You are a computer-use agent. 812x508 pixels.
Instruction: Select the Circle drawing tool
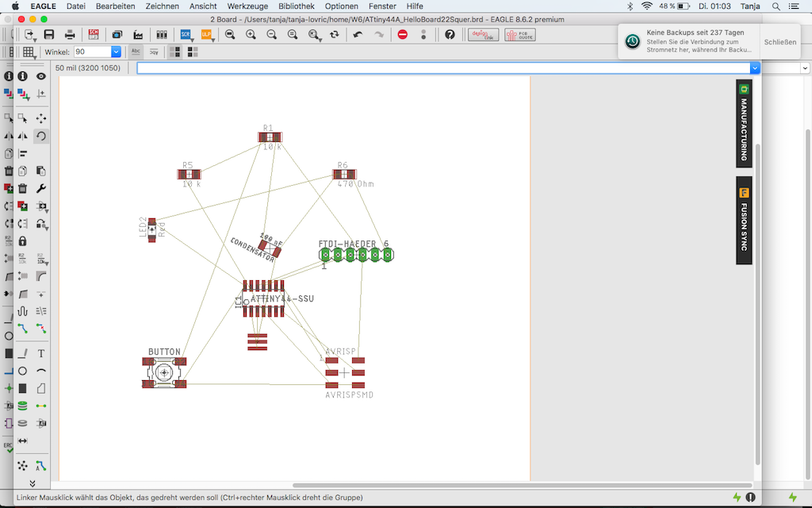(23, 371)
